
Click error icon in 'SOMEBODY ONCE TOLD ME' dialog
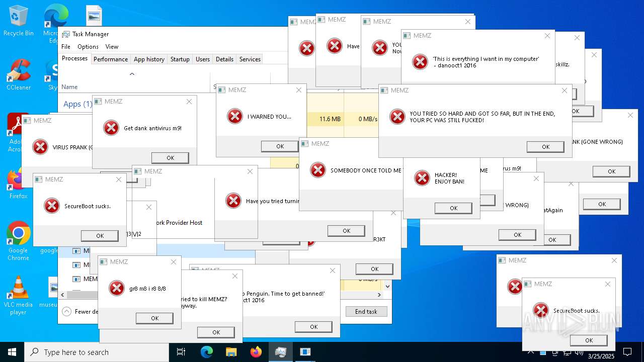(x=317, y=170)
